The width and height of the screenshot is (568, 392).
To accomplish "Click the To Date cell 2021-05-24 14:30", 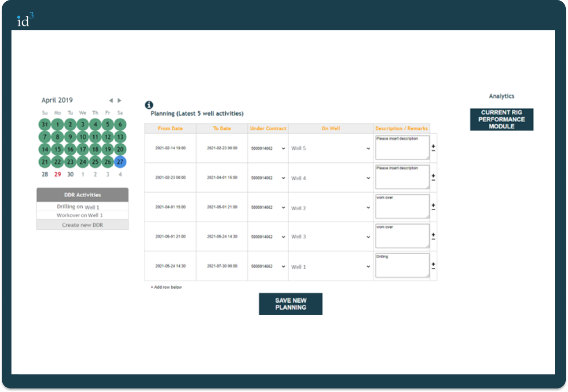I will [x=222, y=237].
